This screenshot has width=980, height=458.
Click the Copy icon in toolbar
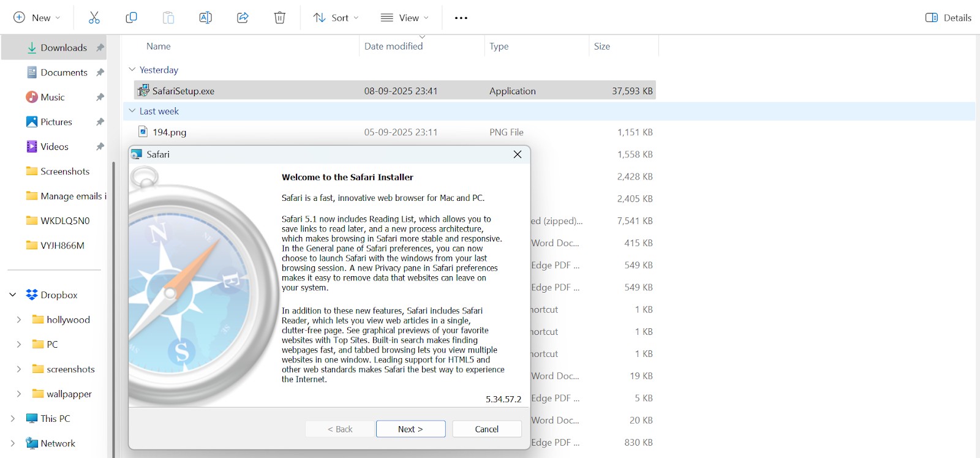pos(131,18)
